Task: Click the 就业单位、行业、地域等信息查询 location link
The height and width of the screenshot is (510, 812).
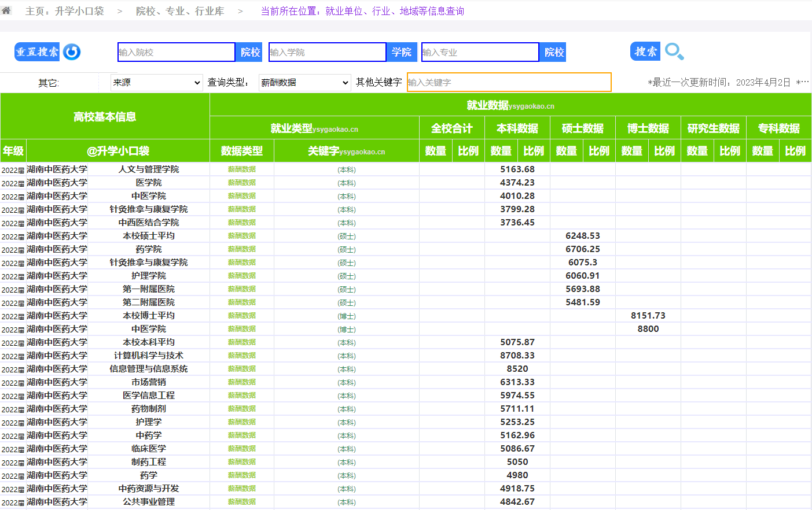Action: click(x=395, y=11)
